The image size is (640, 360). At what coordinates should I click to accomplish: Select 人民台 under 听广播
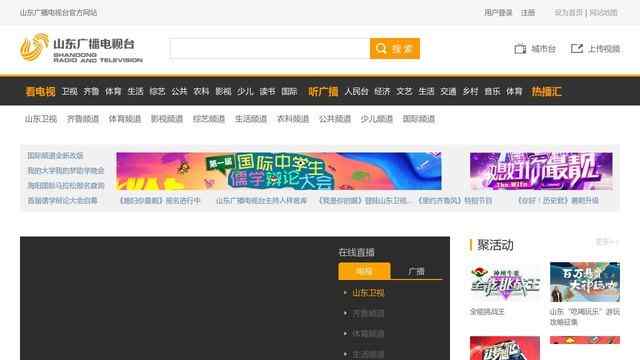(356, 91)
